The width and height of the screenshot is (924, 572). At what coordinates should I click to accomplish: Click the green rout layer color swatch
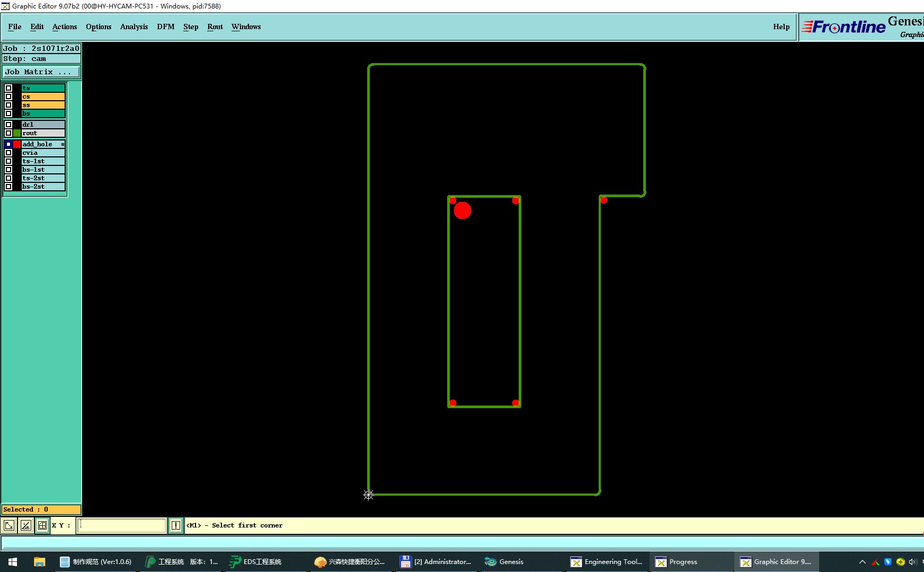coord(17,133)
